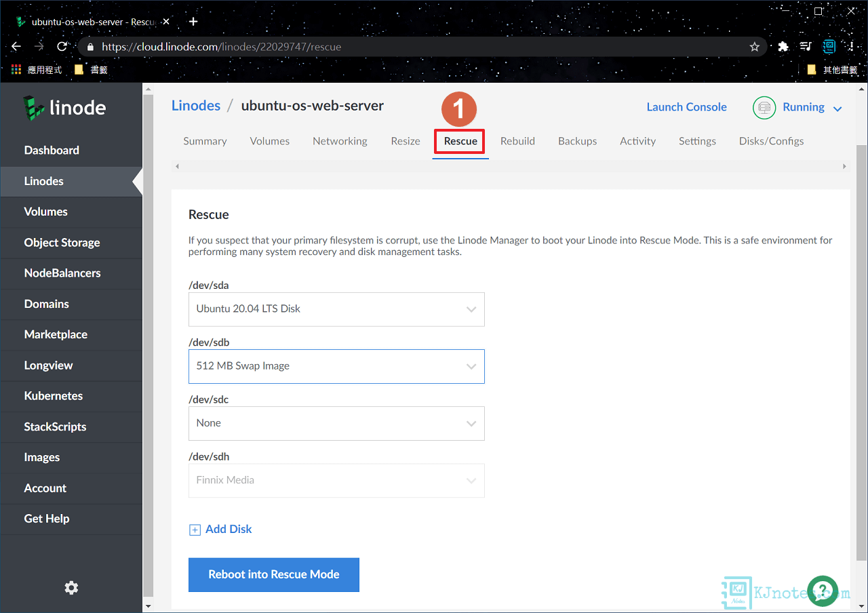The height and width of the screenshot is (613, 868).
Task: Open NodeBalancers in the sidebar
Action: tap(71, 273)
